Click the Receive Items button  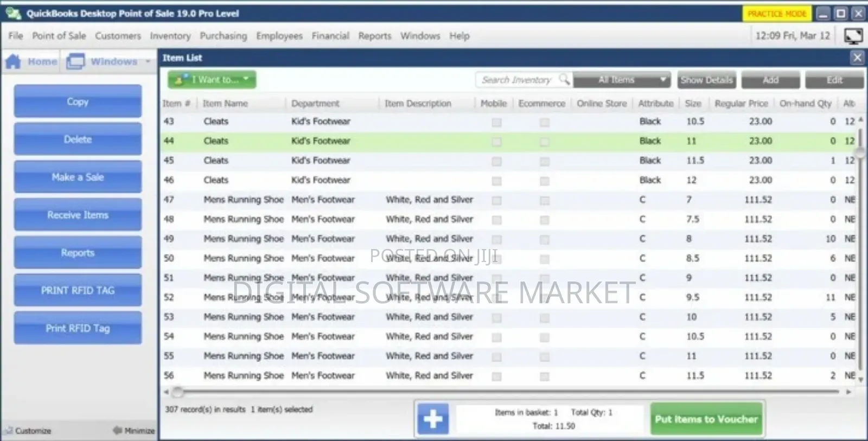coord(78,215)
